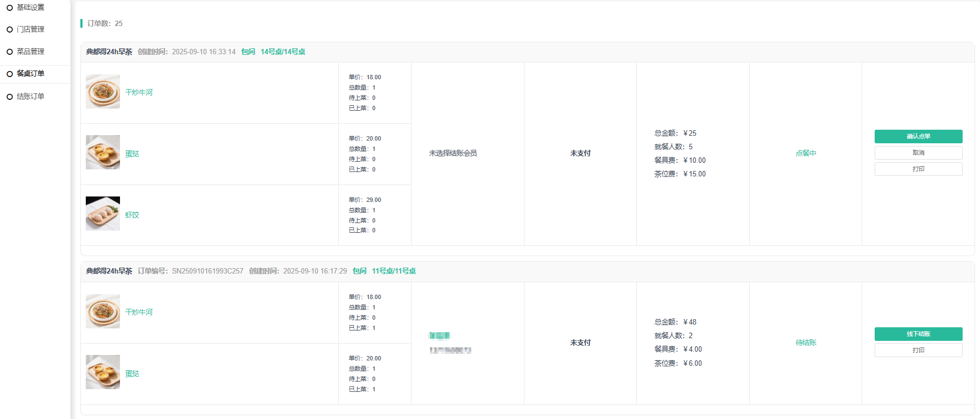Print the 11号桌 order
This screenshot has width=980, height=419.
(x=918, y=350)
